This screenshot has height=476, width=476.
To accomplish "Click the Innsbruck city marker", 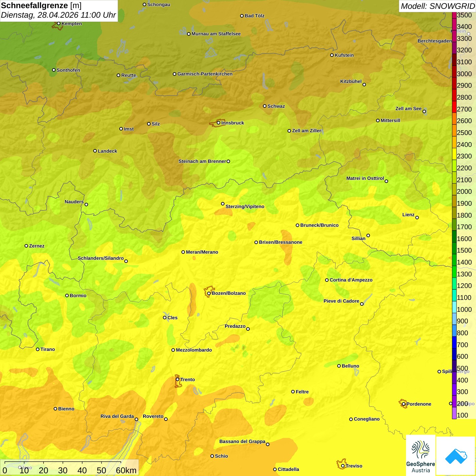I will pyautogui.click(x=218, y=123).
